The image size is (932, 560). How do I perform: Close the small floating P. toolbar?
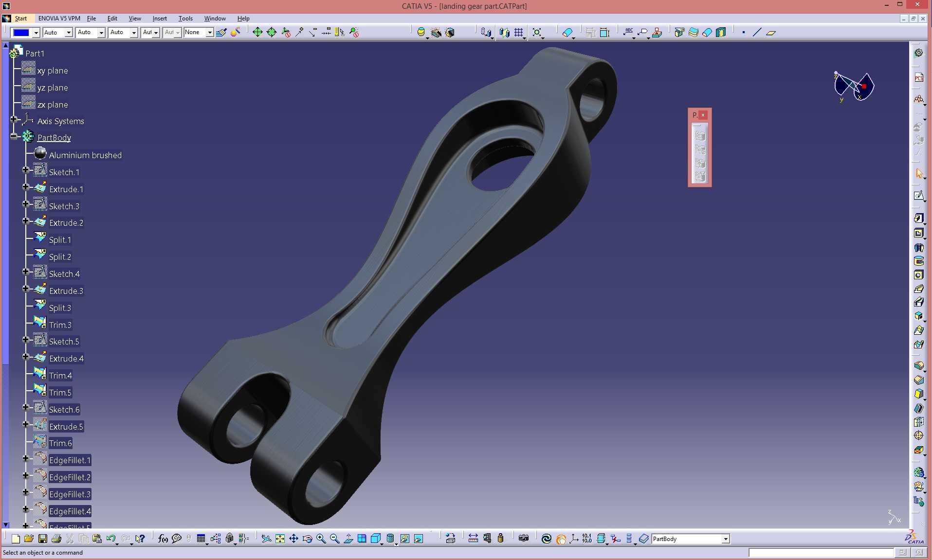click(703, 115)
